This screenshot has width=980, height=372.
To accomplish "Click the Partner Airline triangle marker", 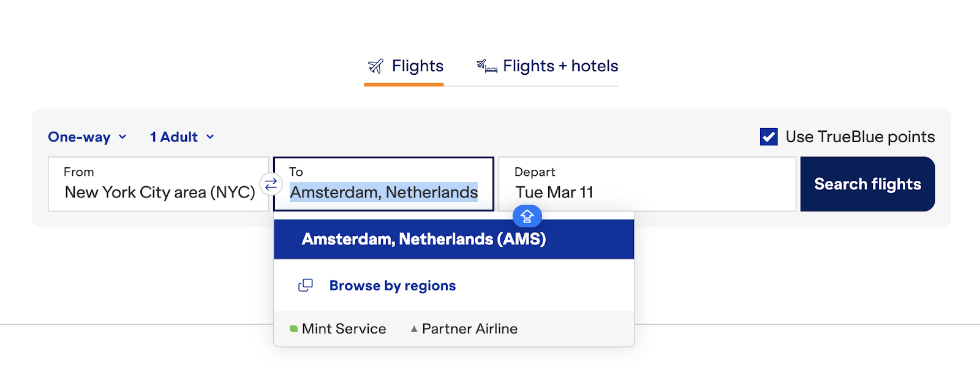I will [x=414, y=329].
